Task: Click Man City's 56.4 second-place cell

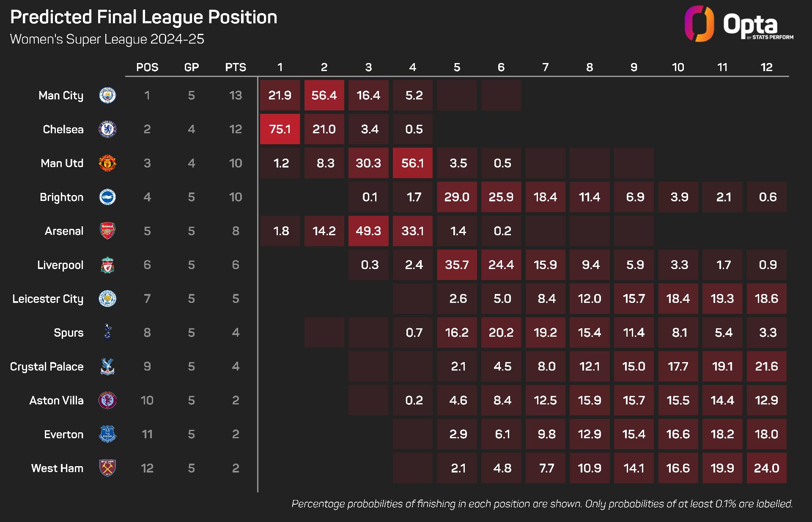Action: [324, 95]
